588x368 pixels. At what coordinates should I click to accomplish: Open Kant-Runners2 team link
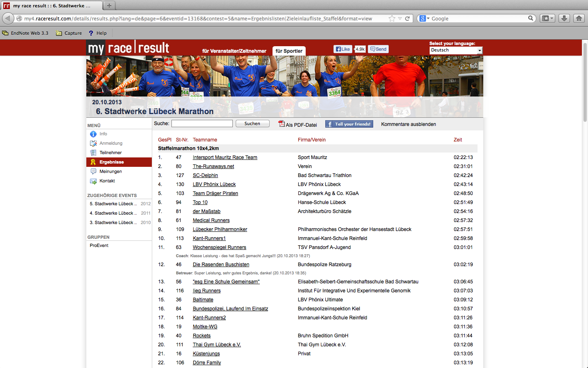pyautogui.click(x=209, y=318)
